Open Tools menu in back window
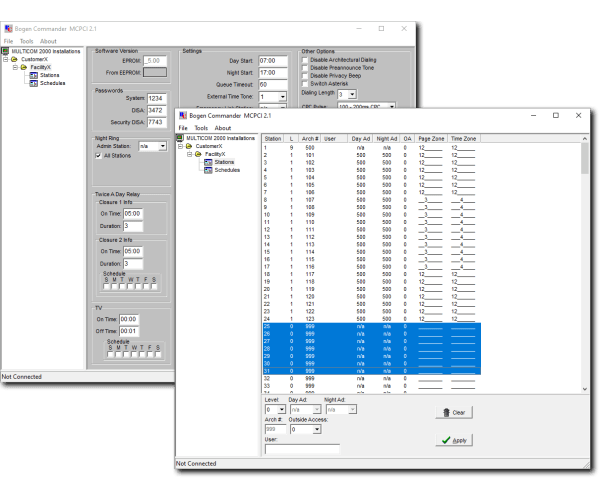 point(26,41)
